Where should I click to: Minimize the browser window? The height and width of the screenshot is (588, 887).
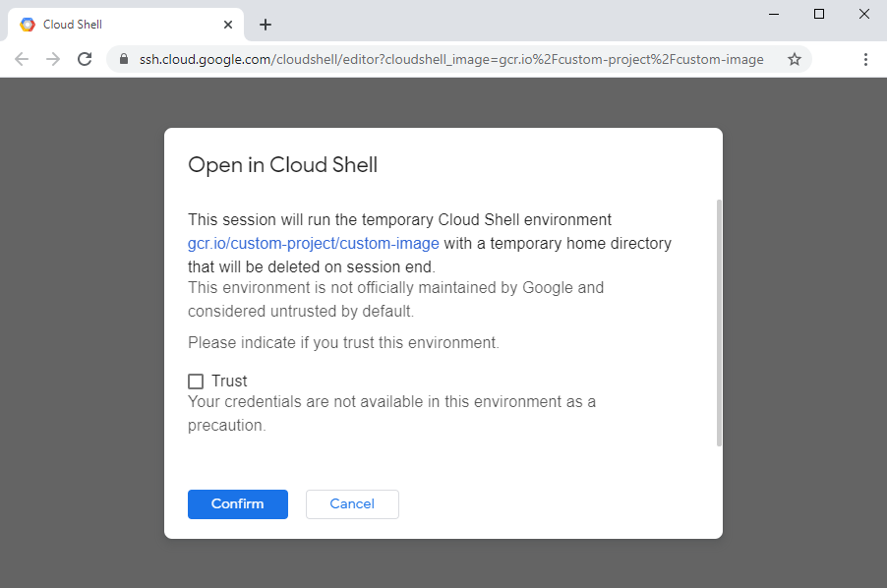click(x=774, y=14)
